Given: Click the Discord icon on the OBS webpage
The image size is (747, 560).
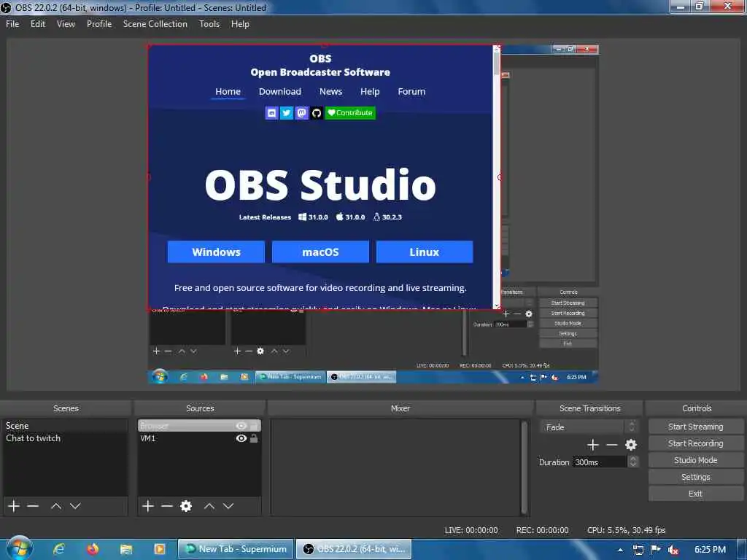Looking at the screenshot, I should tap(271, 113).
